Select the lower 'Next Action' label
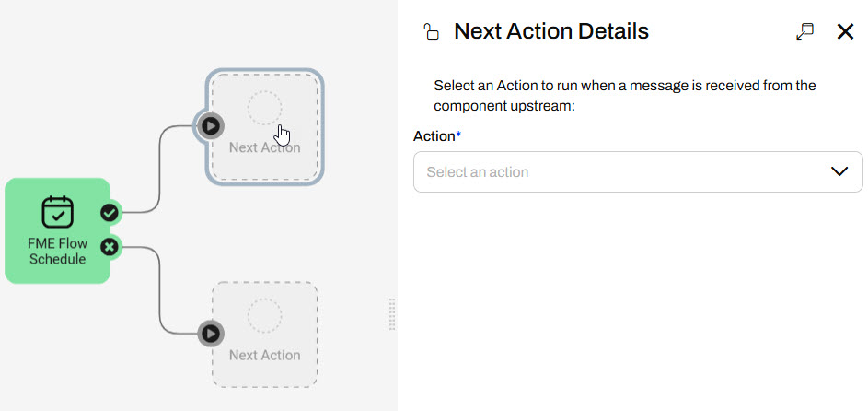Screen dimensions: 868x411 point(264,355)
